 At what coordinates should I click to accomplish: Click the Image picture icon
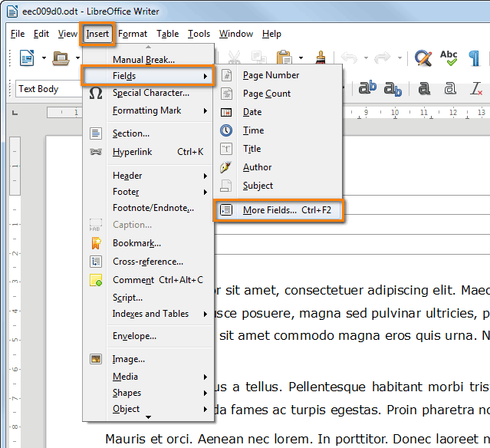click(x=96, y=359)
